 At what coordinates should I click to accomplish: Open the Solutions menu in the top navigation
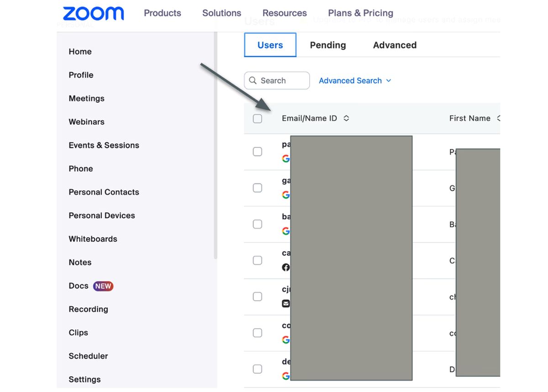[x=222, y=13]
